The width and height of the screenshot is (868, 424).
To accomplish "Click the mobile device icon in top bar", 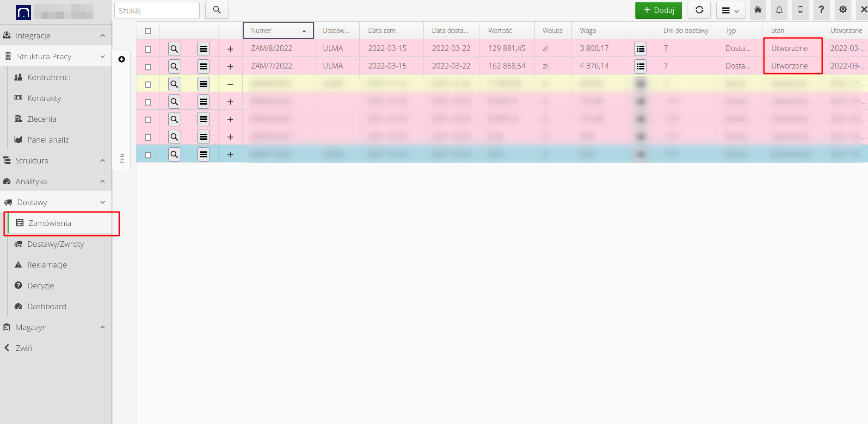I will (x=800, y=10).
